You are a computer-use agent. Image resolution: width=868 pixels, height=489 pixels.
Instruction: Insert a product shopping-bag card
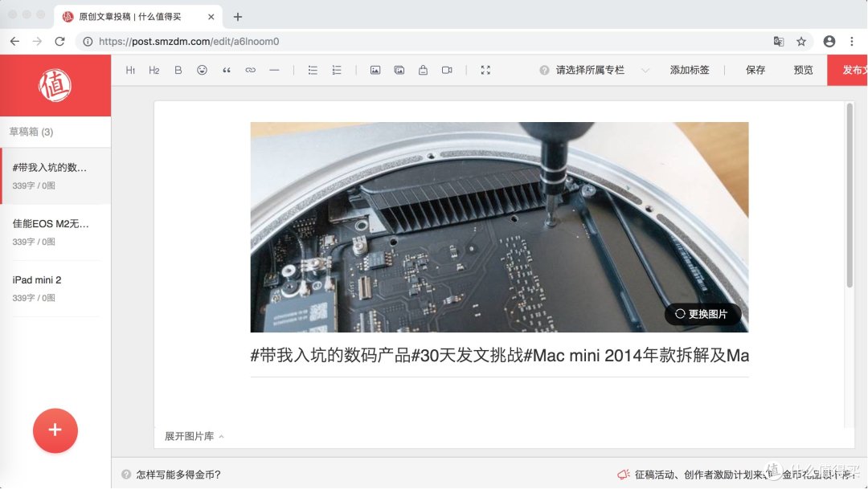(x=423, y=70)
